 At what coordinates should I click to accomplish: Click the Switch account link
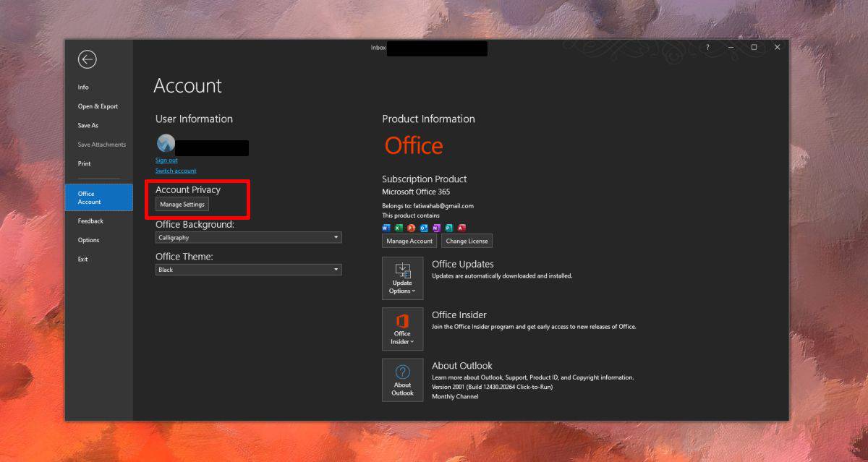pyautogui.click(x=176, y=171)
